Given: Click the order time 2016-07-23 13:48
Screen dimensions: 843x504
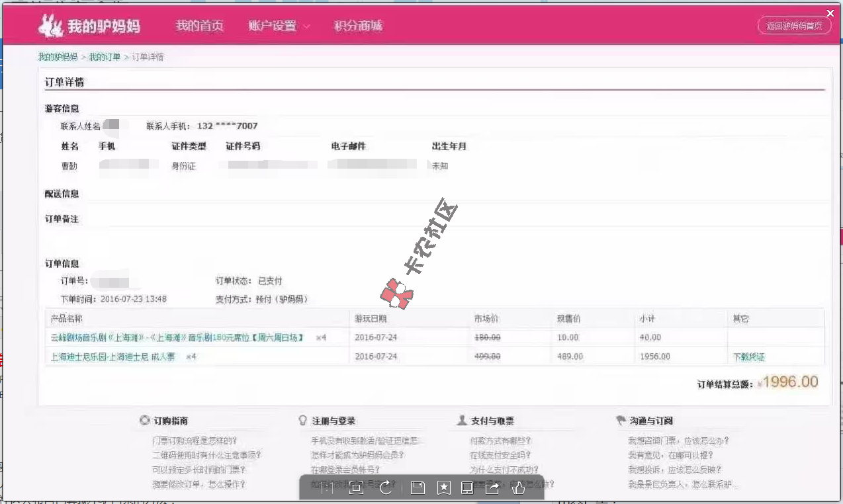Looking at the screenshot, I should click(134, 299).
